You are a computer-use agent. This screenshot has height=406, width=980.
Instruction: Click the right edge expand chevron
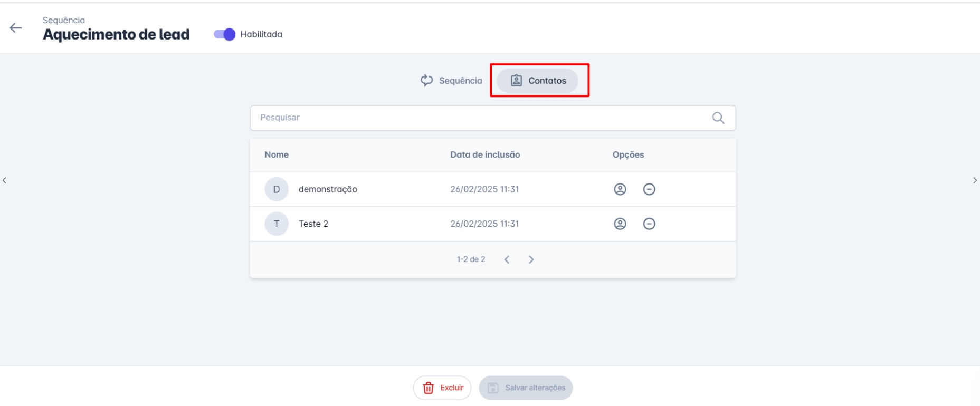[x=974, y=180]
